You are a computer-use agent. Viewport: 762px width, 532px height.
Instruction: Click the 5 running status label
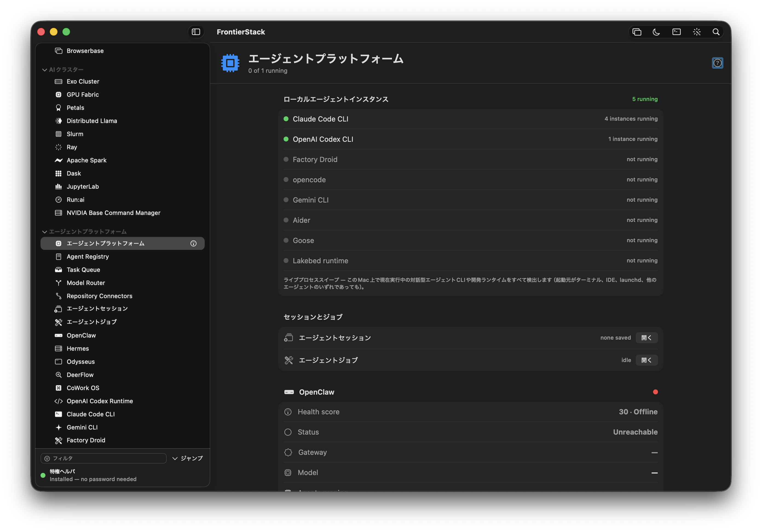click(x=645, y=99)
